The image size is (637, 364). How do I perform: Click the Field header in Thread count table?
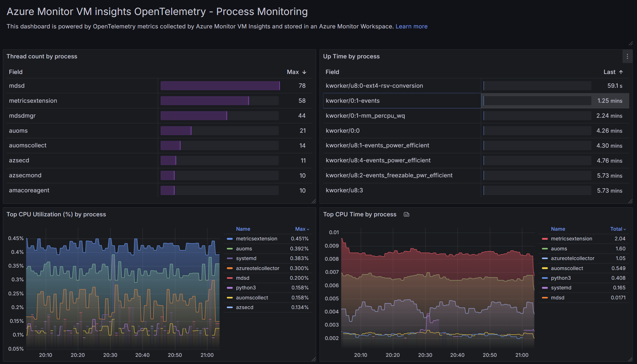(x=16, y=72)
